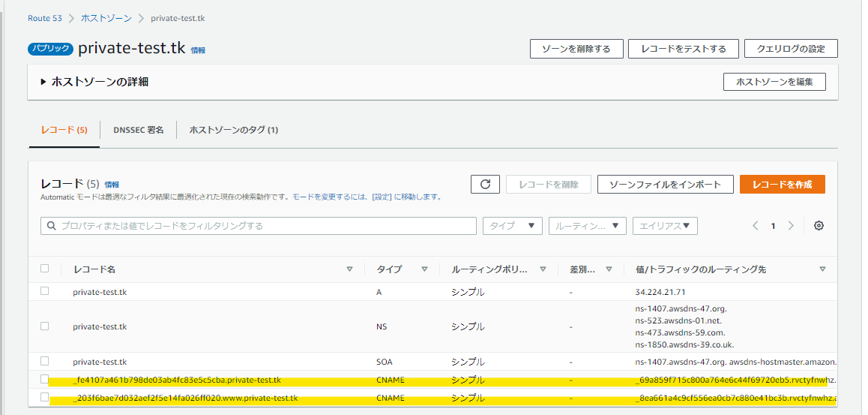Click IP value 34.224.21.71
The width and height of the screenshot is (868, 415).
(x=662, y=292)
